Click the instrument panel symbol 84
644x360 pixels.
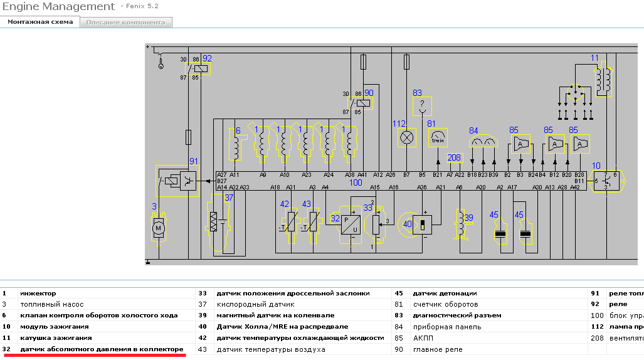coord(483,141)
